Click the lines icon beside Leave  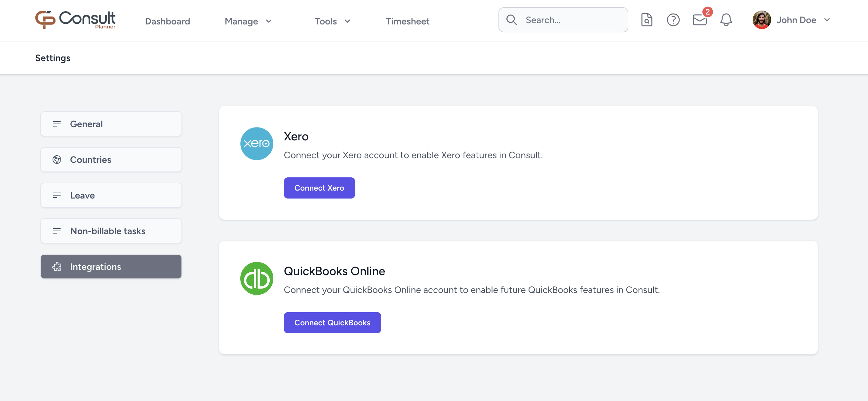pos(57,195)
